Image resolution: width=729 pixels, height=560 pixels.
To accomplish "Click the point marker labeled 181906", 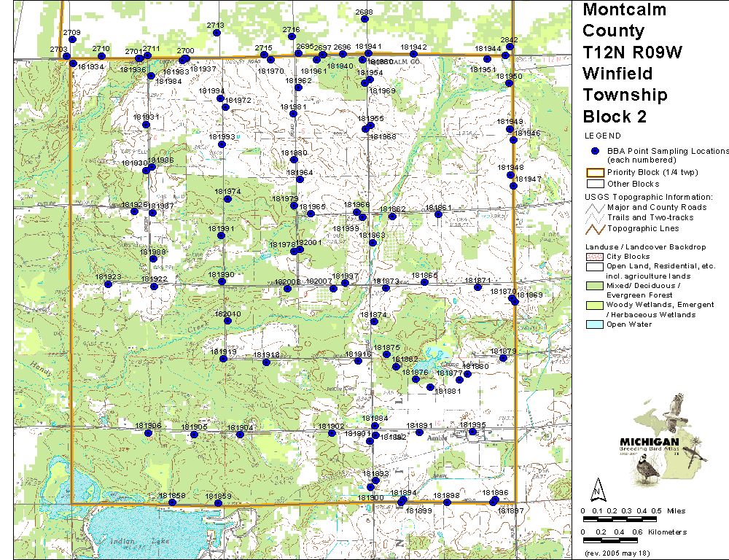I will tap(149, 433).
